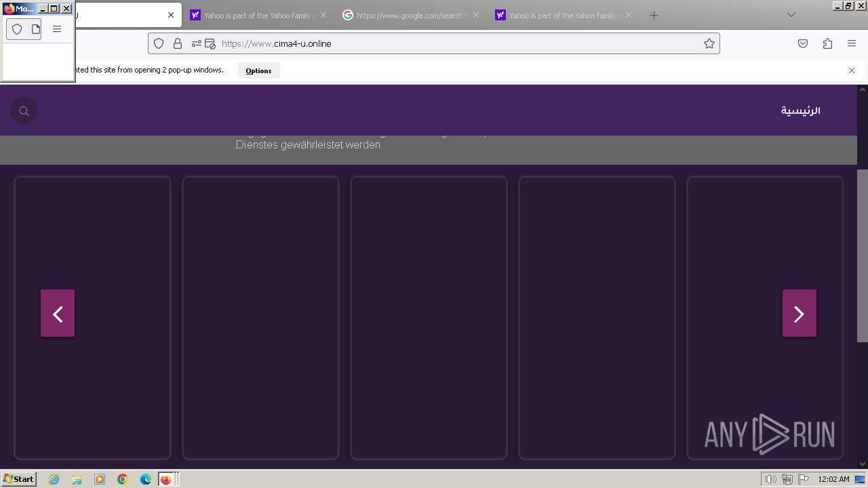868x488 pixels.
Task: Select the Firefox taskbar button
Action: (166, 479)
